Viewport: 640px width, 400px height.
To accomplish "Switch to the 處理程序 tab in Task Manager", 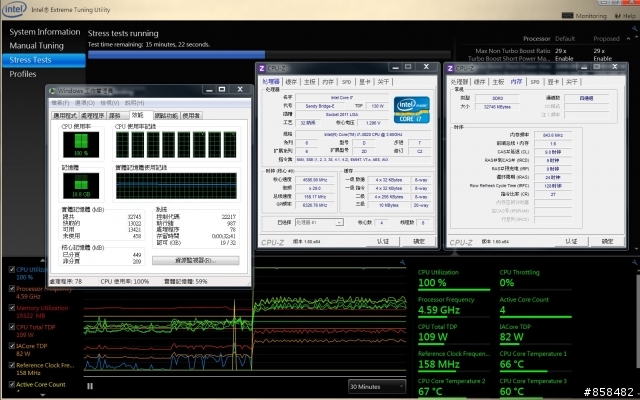I will pos(93,116).
